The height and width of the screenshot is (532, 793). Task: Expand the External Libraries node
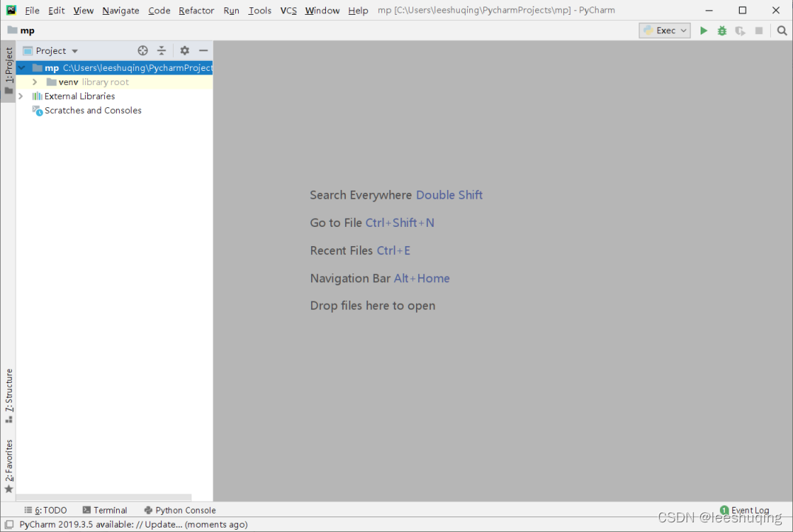tap(21, 96)
